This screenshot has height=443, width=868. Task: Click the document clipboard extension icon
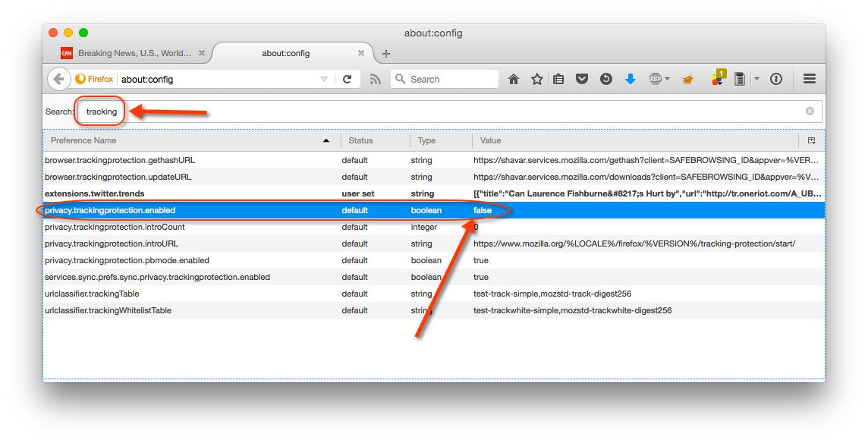pyautogui.click(x=740, y=79)
